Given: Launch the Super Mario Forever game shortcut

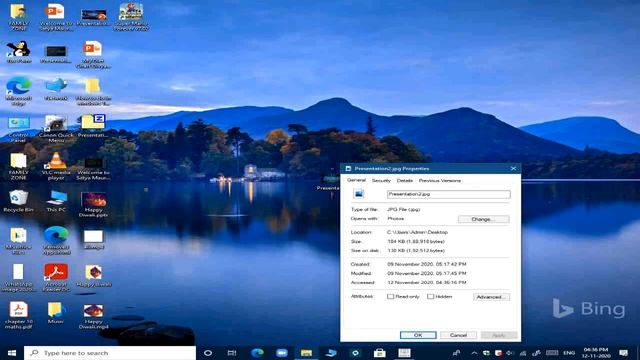Looking at the screenshot, I should 131,17.
